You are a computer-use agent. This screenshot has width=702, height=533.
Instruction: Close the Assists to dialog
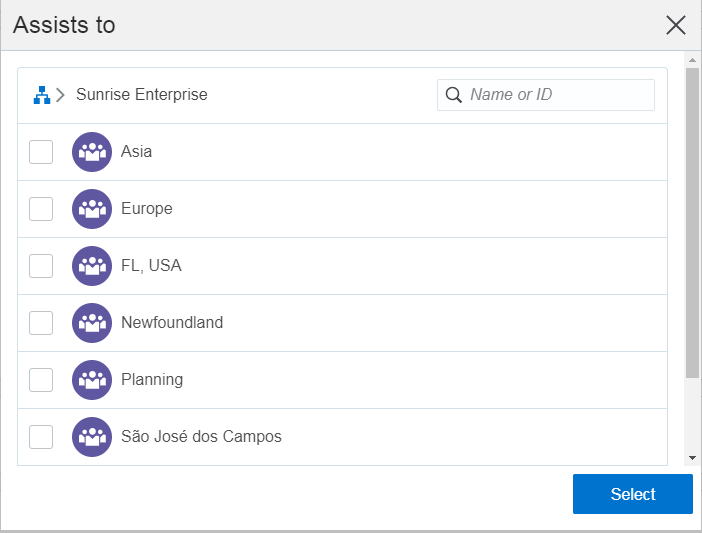pyautogui.click(x=676, y=25)
